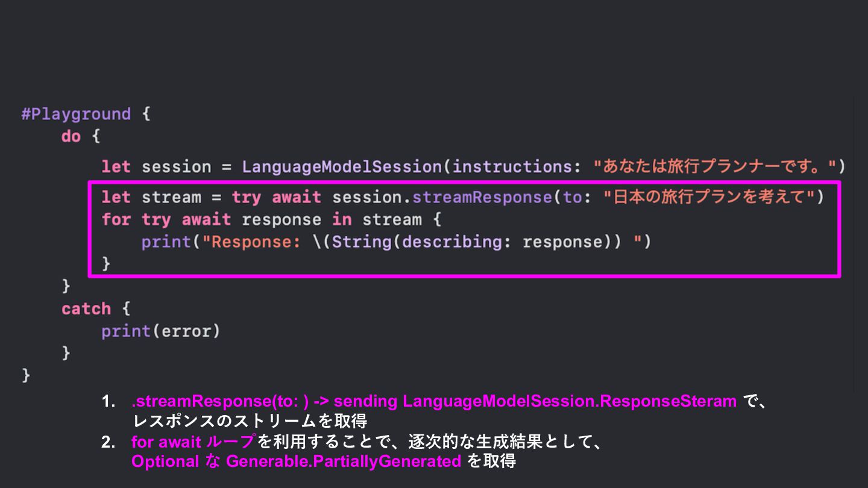The image size is (868, 488).
Task: Click the "do" keyword in the code
Action: (71, 136)
